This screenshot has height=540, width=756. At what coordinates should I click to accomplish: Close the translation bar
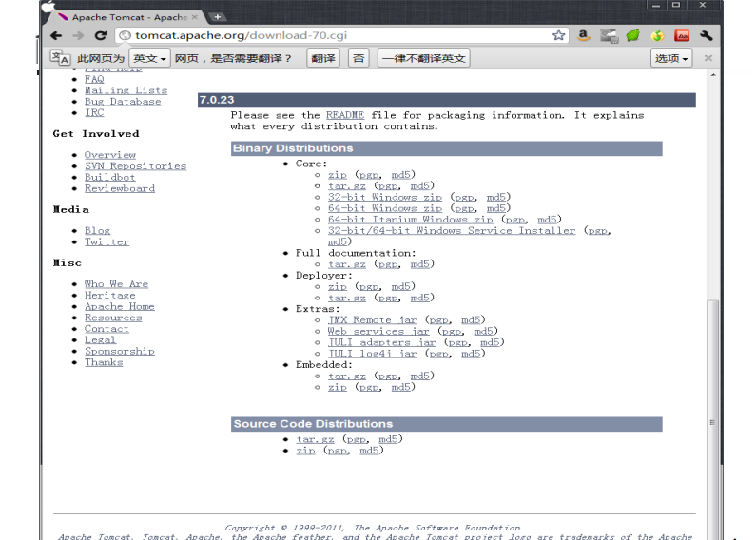click(708, 58)
